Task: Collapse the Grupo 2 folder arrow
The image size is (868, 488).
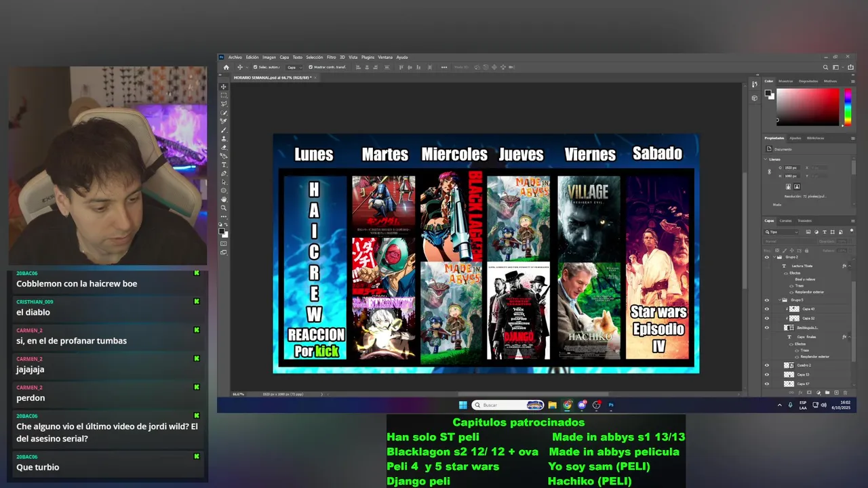Action: click(774, 257)
